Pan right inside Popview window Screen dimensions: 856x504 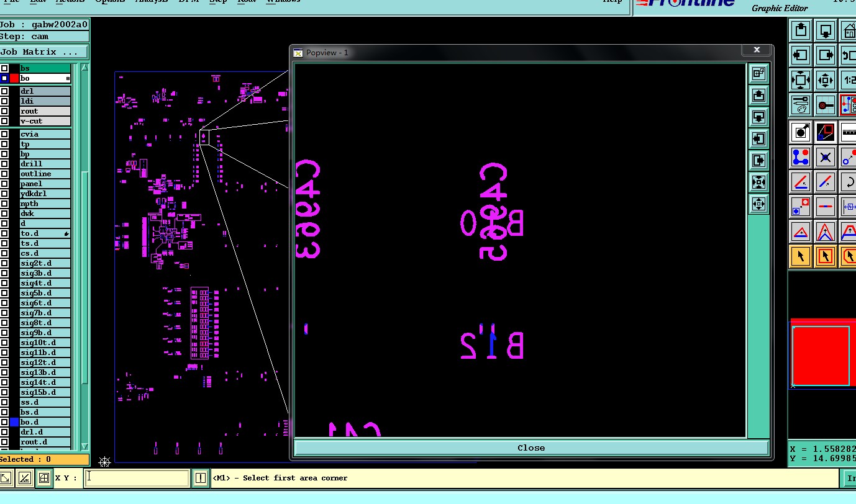coord(758,160)
